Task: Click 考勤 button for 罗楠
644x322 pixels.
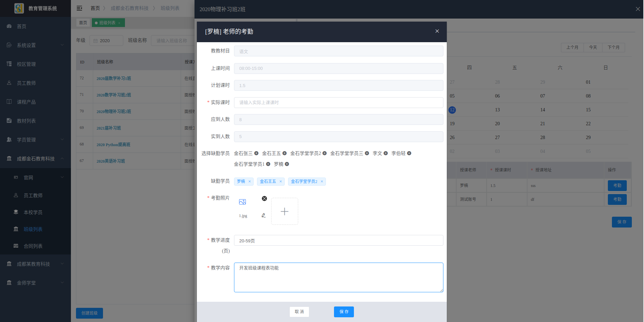Action: point(617,186)
